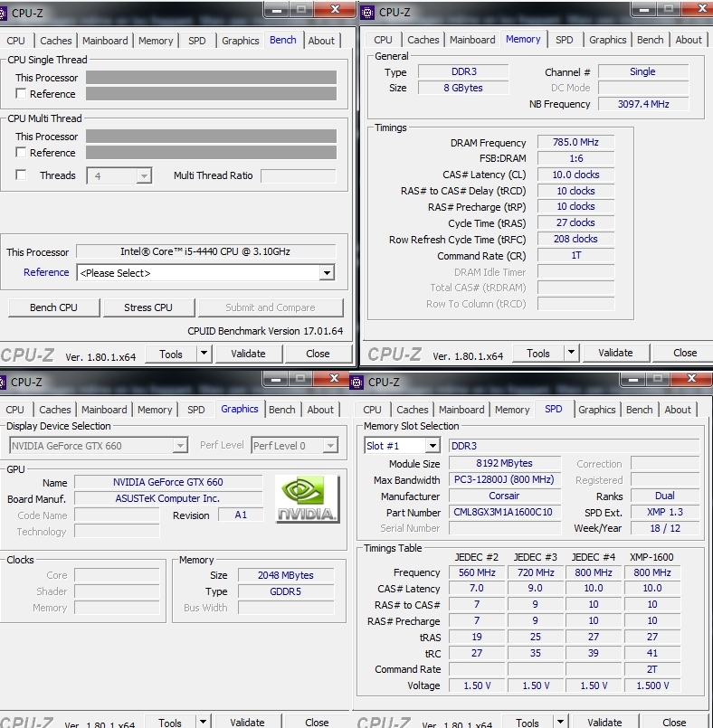
Task: Switch to Bench tab in SPD window
Action: point(639,410)
